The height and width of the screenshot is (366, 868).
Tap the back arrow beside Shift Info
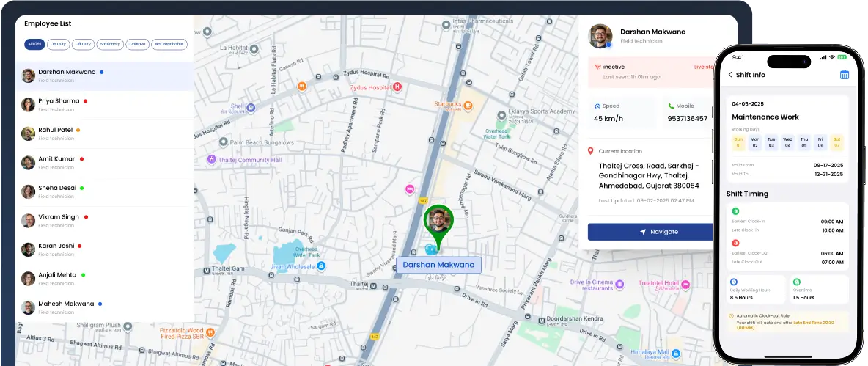[x=730, y=75]
